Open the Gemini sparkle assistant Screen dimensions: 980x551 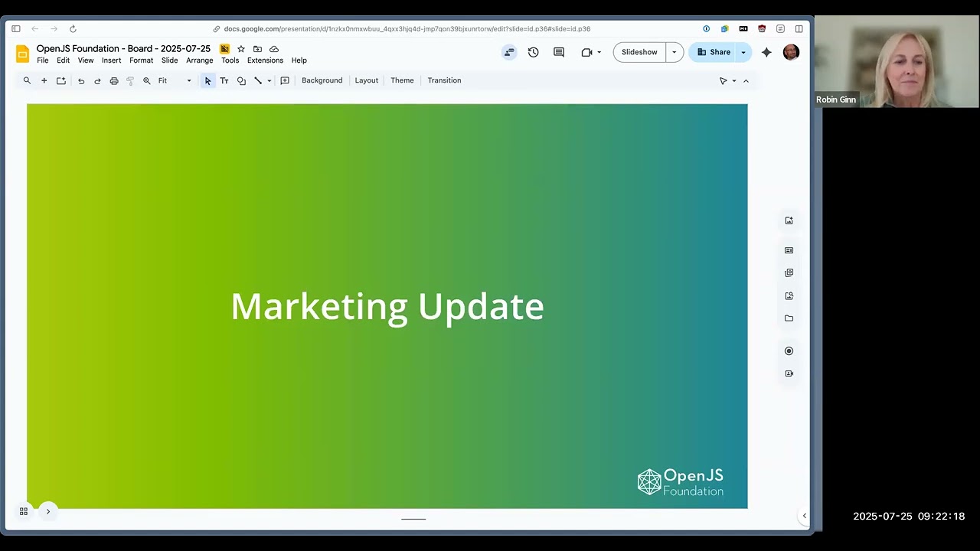(x=766, y=52)
